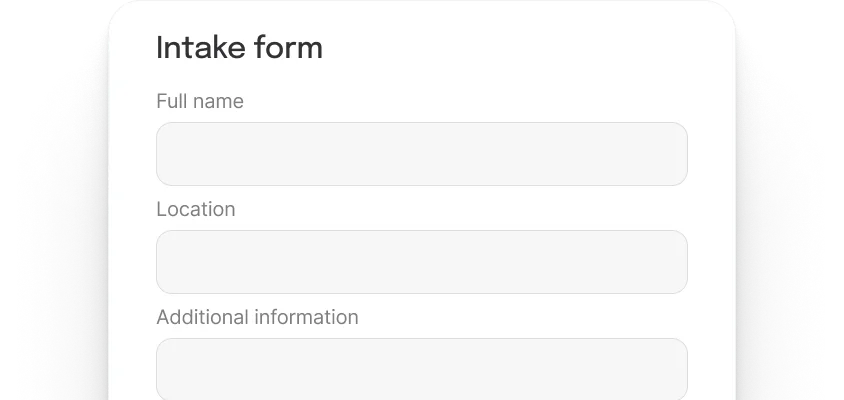Screen dimensions: 844x400
Task: Click the "Intake form" heading
Action: coord(239,47)
